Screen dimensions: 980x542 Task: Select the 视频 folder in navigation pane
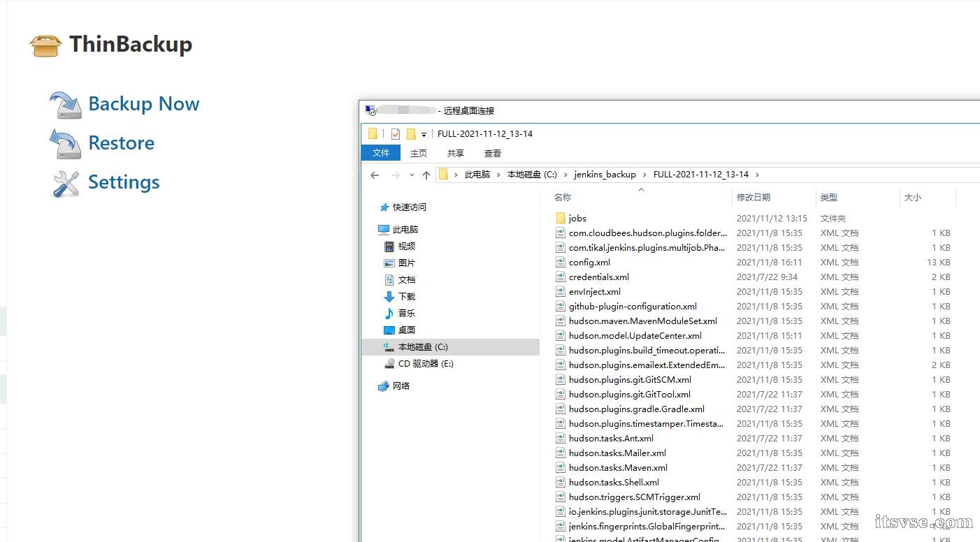pos(407,247)
